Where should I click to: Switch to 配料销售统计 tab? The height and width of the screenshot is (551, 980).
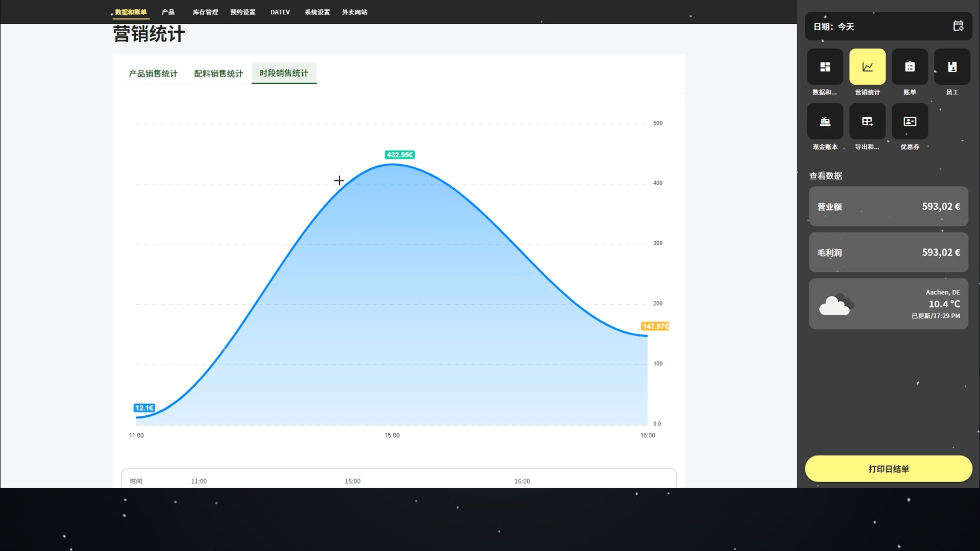(x=218, y=73)
